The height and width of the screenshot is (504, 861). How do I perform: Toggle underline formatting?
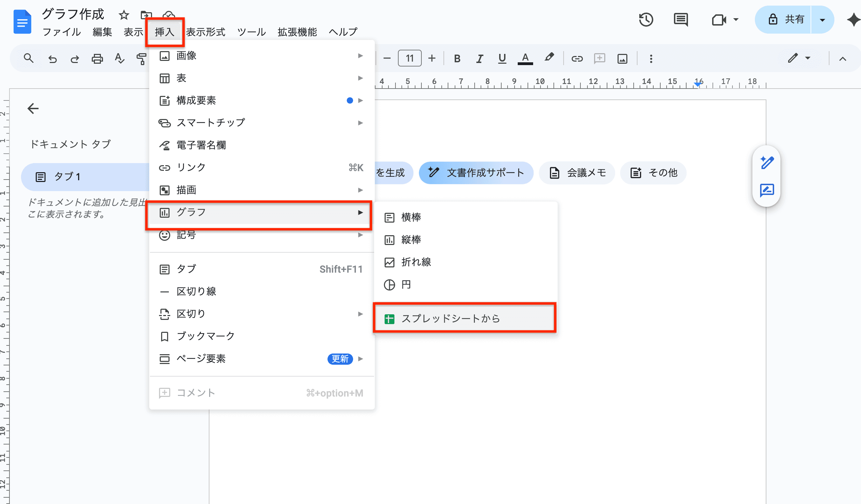(x=502, y=58)
